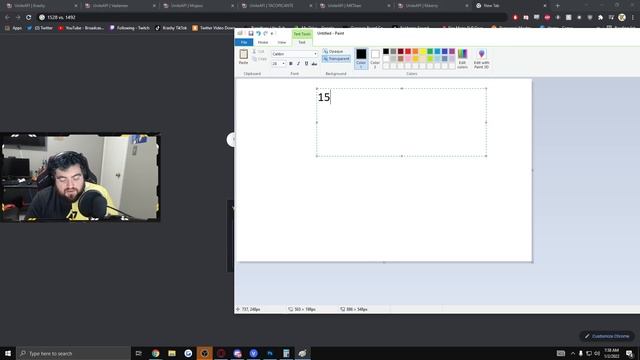The width and height of the screenshot is (640, 360).
Task: Open the Chrome extensions puzzle icon
Action: (600, 18)
